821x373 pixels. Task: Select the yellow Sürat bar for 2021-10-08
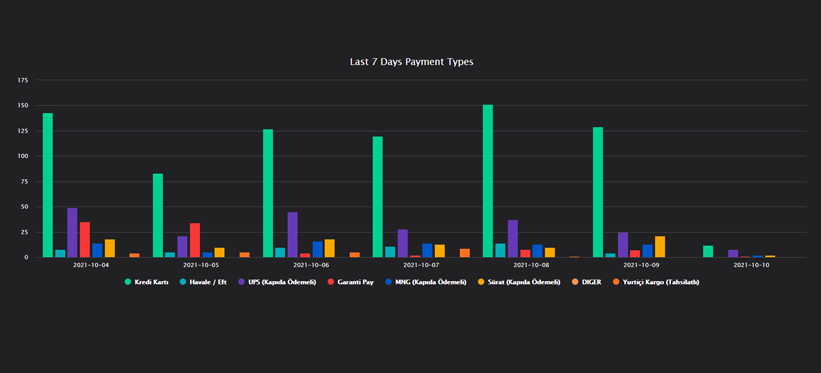[x=550, y=253]
